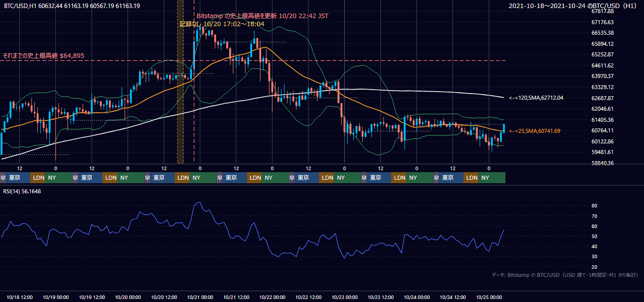
Task: Click the BTC/USD,H1 OHLC header text
Action: (x=72, y=6)
